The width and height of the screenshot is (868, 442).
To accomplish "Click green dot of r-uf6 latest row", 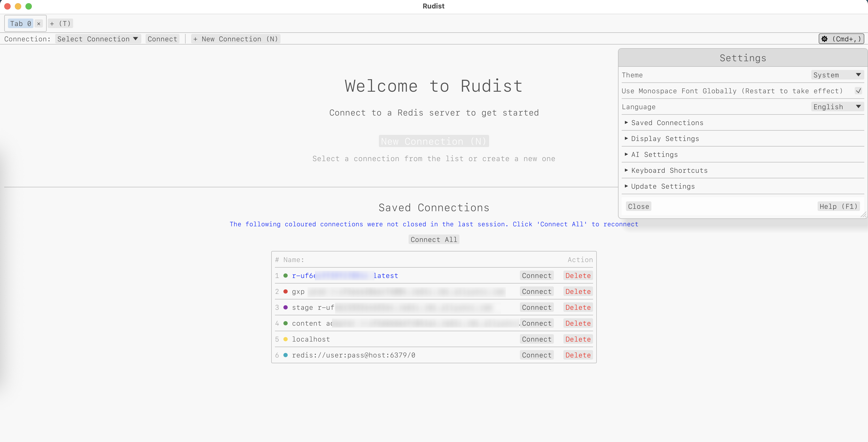I will 286,276.
